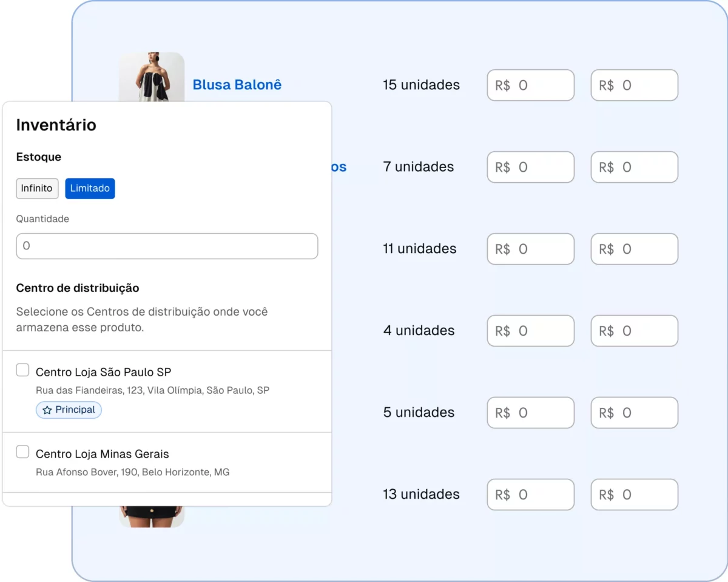The height and width of the screenshot is (582, 728).
Task: Click the star icon in Principal badge
Action: (47, 410)
